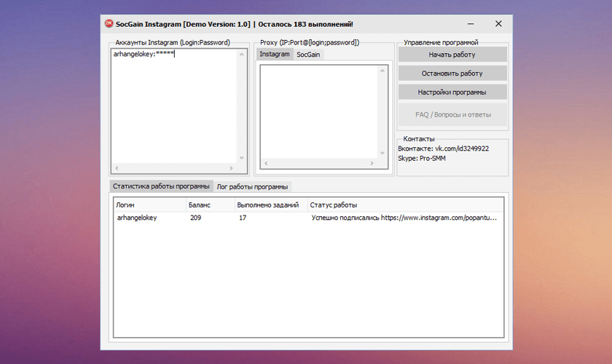
Task: Click proxy box scroll right arrow
Action: pos(372,163)
